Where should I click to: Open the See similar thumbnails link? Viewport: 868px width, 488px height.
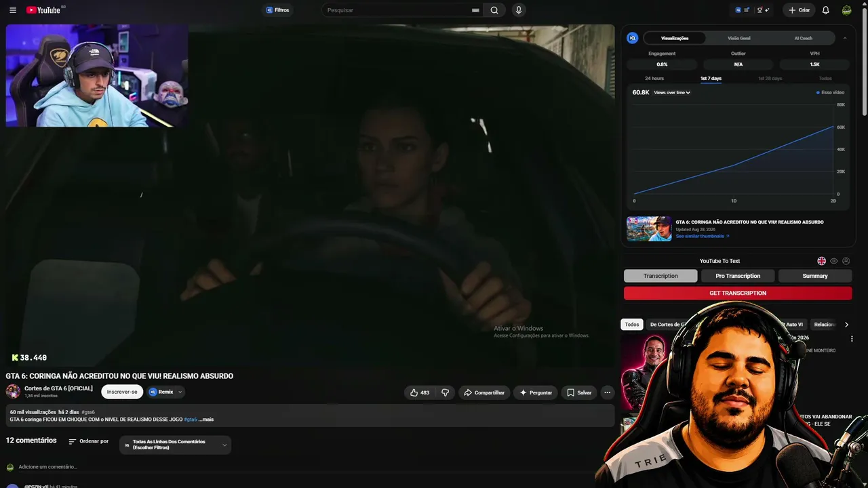703,236
